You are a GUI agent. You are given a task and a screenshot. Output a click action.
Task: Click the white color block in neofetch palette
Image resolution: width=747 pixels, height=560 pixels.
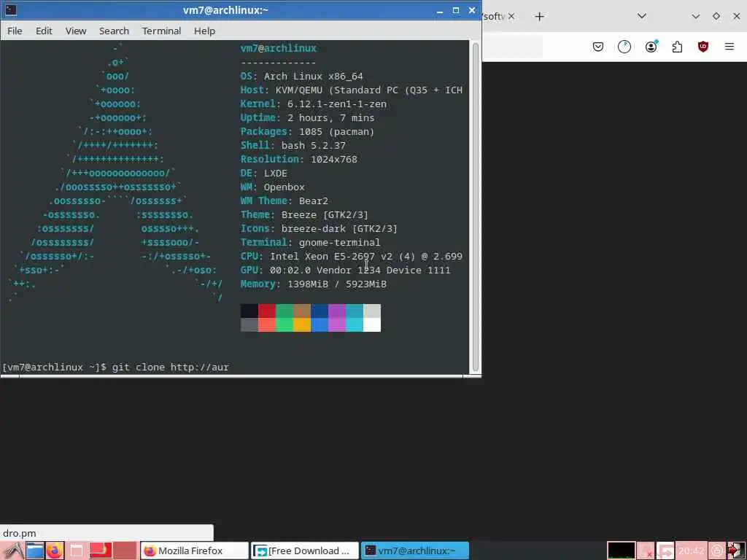tap(372, 324)
